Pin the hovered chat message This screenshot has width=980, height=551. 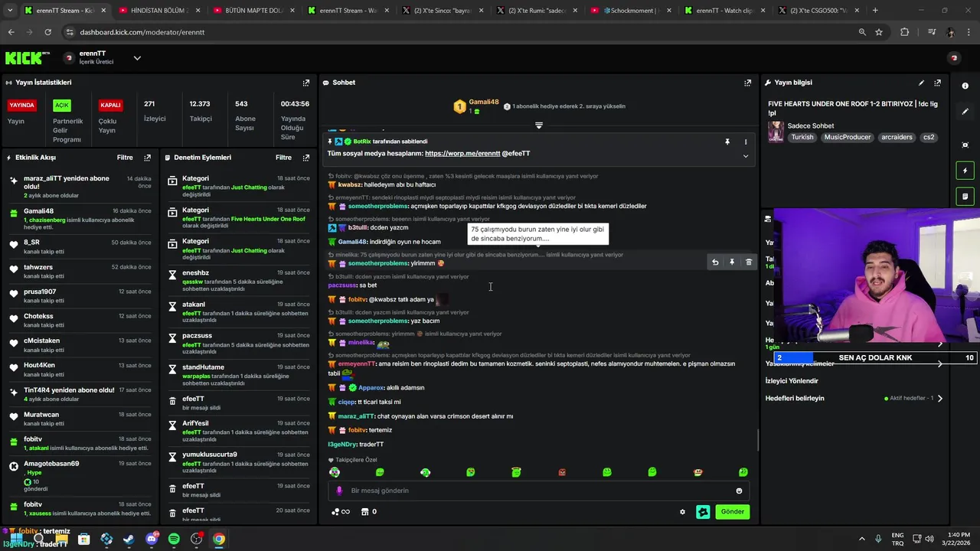[732, 262]
